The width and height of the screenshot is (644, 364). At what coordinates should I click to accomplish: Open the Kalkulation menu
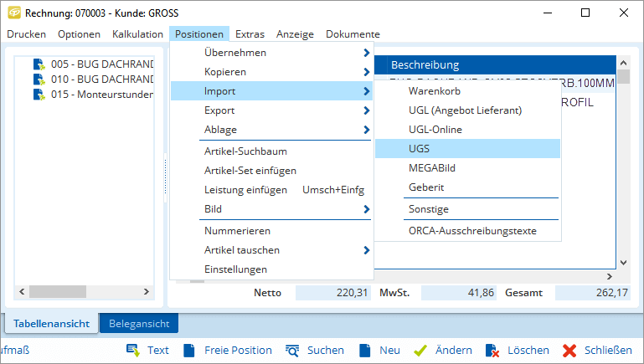click(x=137, y=34)
